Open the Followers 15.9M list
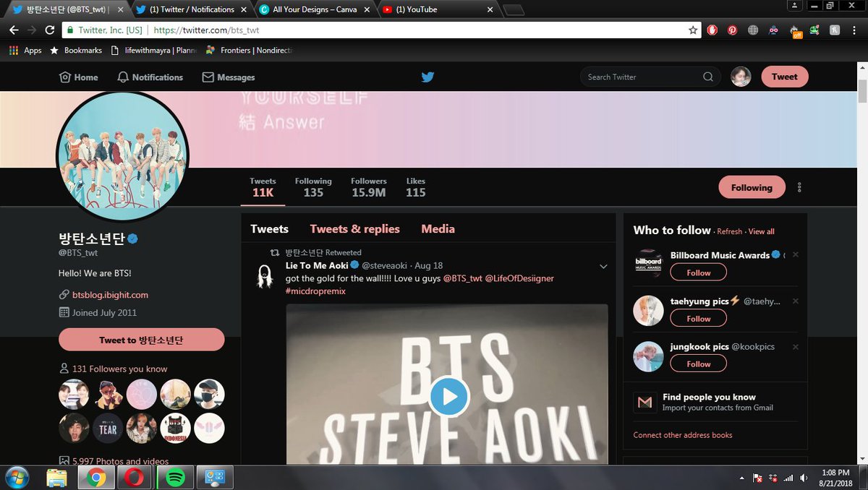The image size is (868, 490). [369, 187]
